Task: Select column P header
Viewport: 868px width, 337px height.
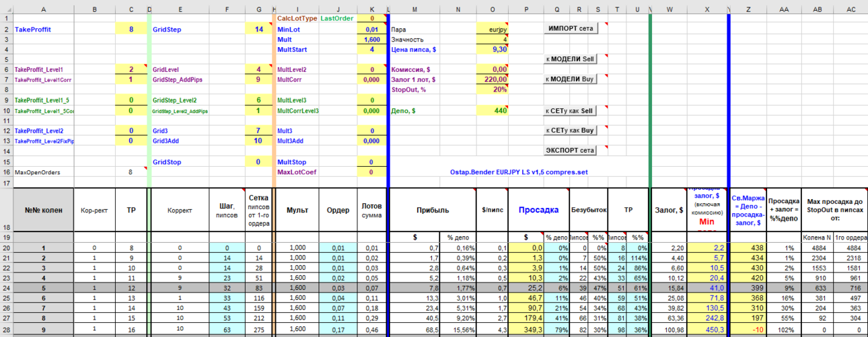Action: 526,9
